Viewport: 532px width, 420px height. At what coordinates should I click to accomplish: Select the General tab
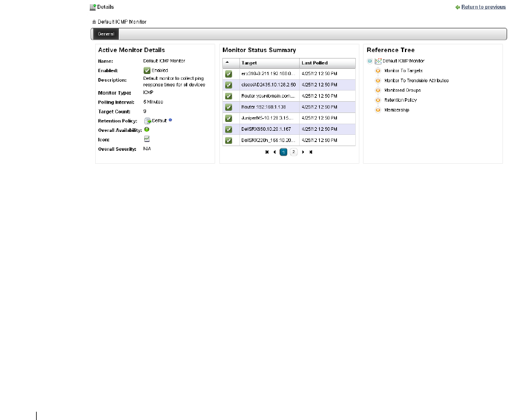tap(106, 34)
